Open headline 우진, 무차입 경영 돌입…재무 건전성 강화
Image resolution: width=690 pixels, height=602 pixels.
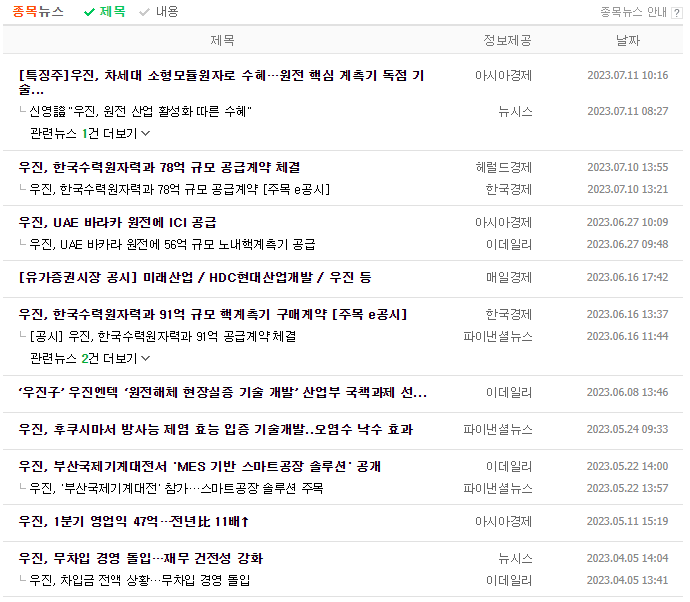pos(141,558)
